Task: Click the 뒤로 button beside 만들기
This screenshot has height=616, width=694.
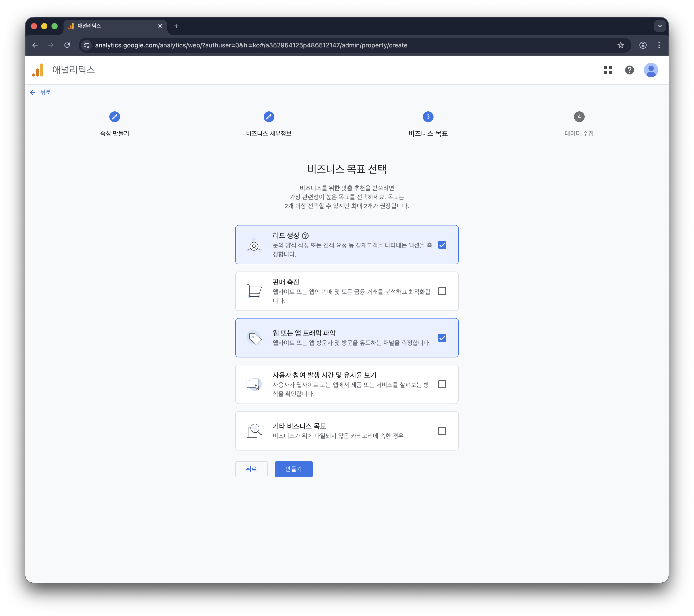Action: (251, 469)
